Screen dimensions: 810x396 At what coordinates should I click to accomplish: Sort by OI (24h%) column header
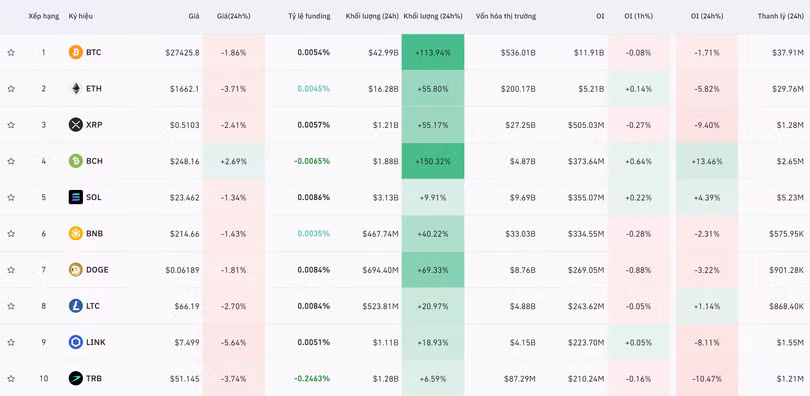[x=707, y=16]
